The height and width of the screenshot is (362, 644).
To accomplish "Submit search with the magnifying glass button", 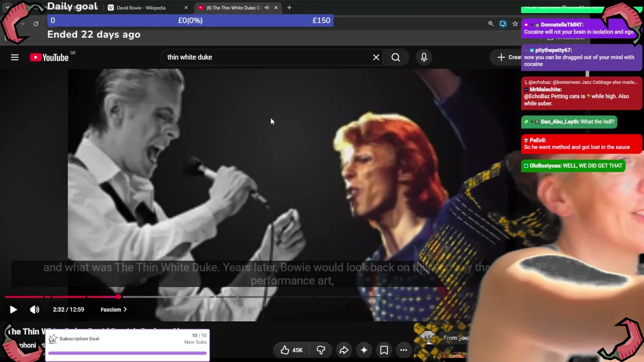I will pyautogui.click(x=396, y=57).
